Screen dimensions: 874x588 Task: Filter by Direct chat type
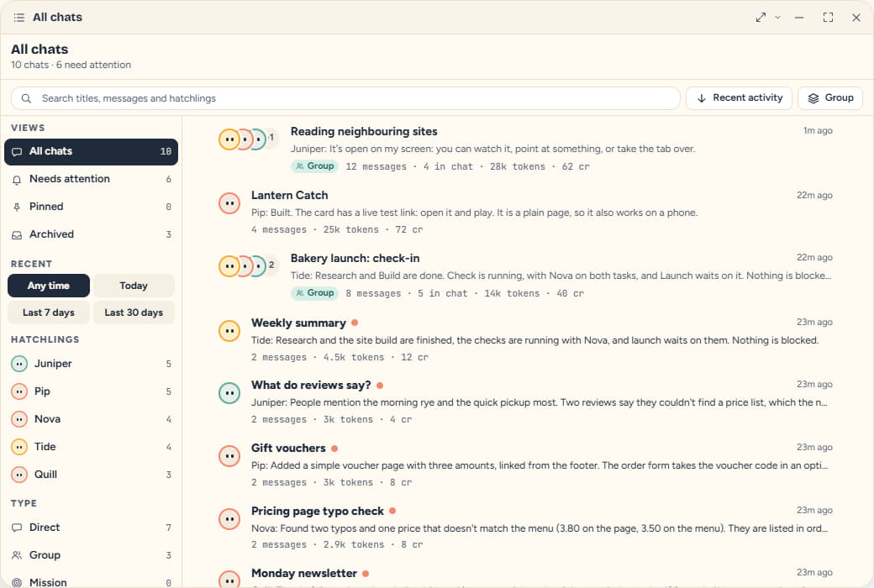point(91,528)
